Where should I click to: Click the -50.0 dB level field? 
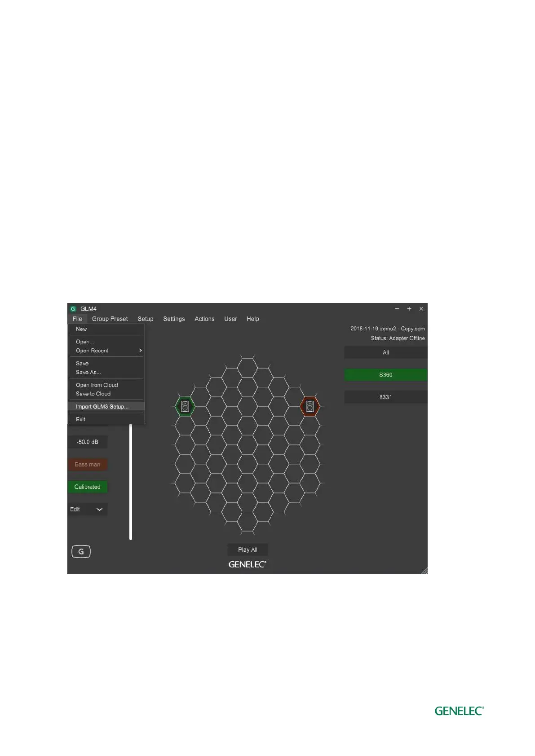coord(88,442)
